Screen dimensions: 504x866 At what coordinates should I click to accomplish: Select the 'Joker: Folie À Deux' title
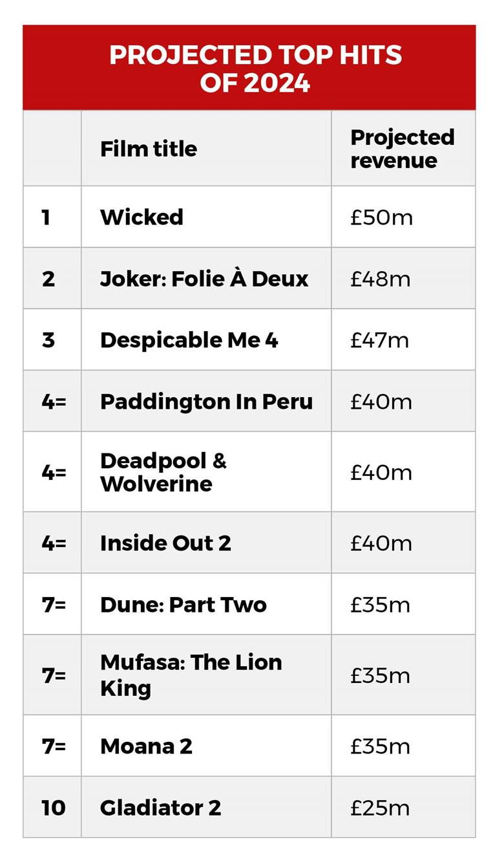click(204, 279)
